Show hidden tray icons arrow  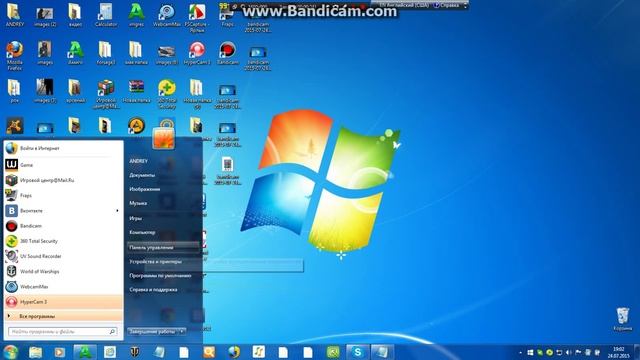point(520,352)
